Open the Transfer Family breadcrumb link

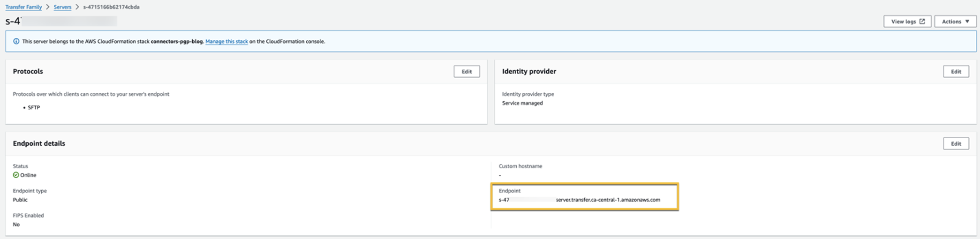[x=23, y=7]
